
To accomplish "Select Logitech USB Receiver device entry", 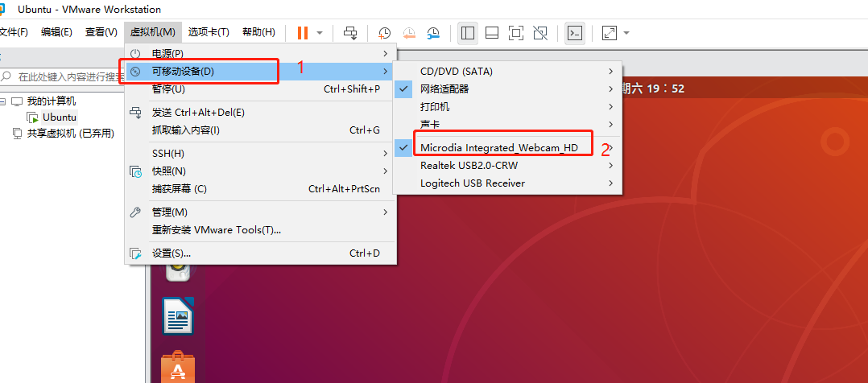I will [507, 183].
